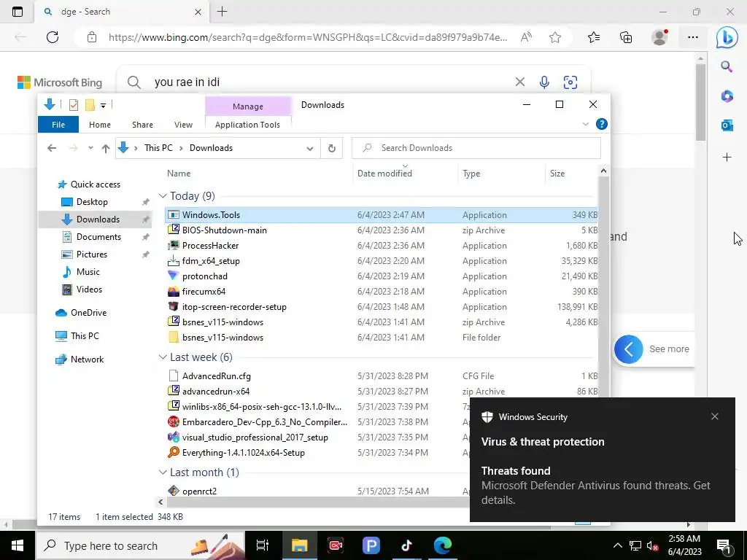Open the Bing chat sidebar icon

(727, 37)
